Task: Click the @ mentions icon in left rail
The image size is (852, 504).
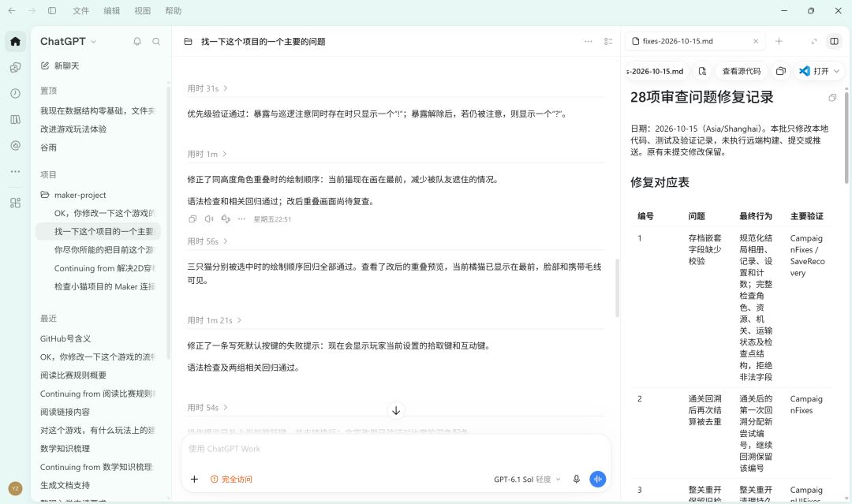Action: click(15, 146)
